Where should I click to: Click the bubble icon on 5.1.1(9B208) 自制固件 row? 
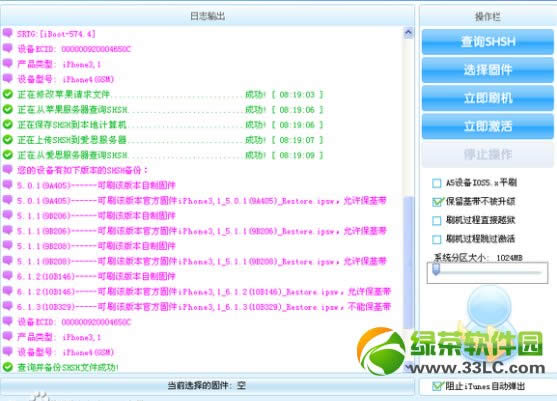7,245
